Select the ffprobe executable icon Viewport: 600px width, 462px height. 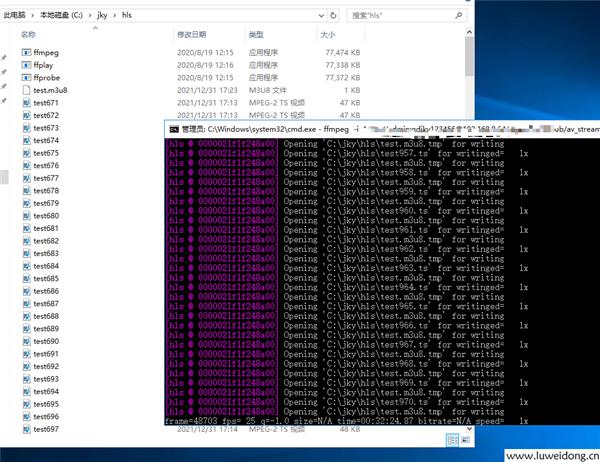point(27,77)
